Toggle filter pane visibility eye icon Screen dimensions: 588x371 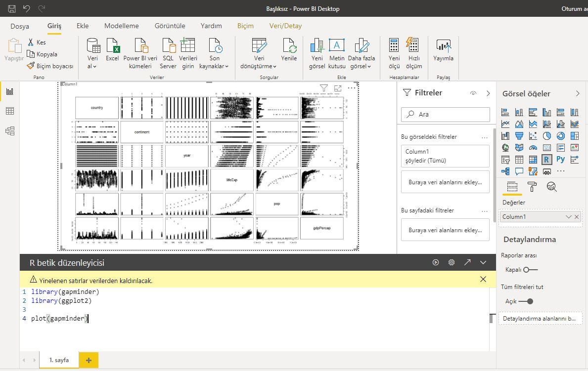click(473, 93)
